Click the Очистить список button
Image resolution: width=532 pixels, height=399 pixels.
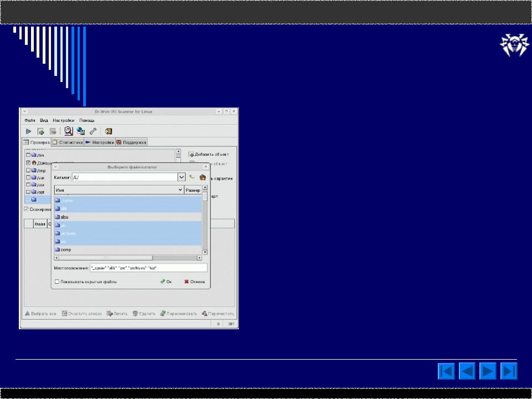click(82, 314)
